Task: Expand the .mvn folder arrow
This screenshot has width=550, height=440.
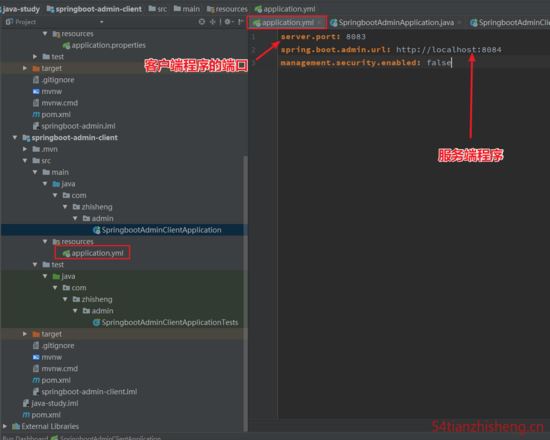Action: (x=25, y=149)
